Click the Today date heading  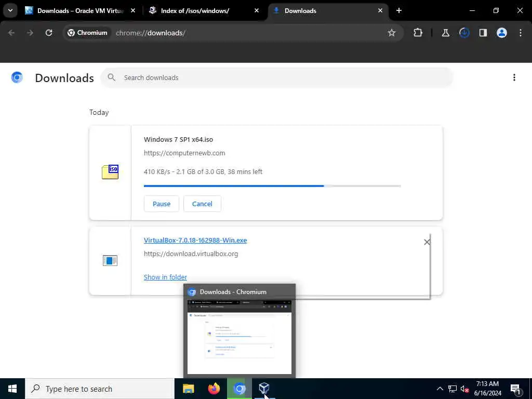coord(99,112)
